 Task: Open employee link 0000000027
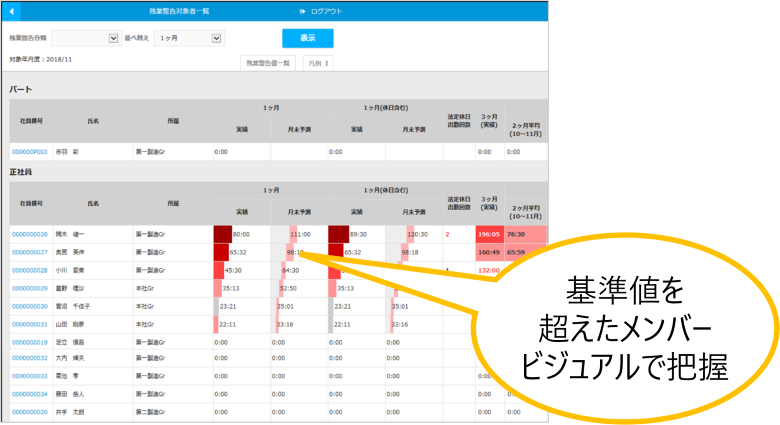(30, 252)
